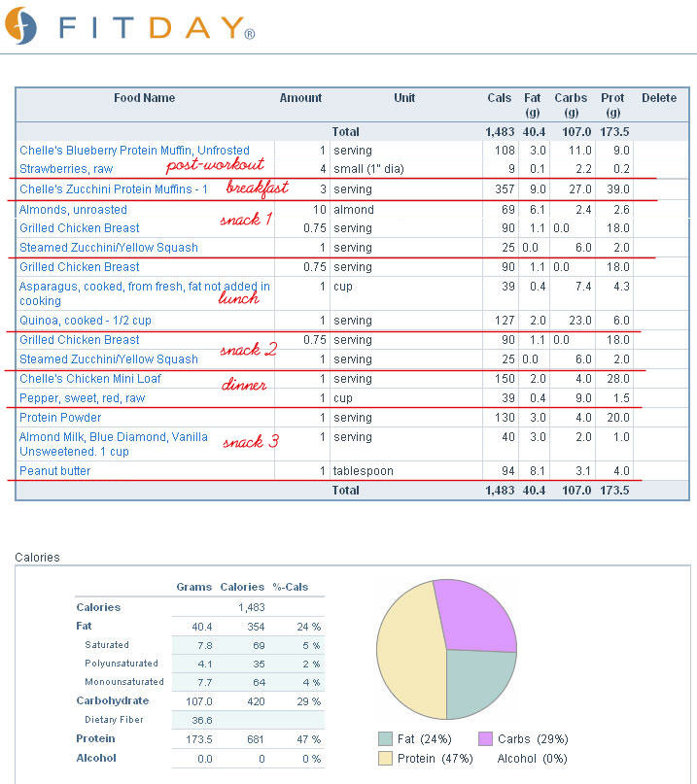Open Chelle's Zucchini Protein Muffins entry
697x784 pixels.
click(113, 189)
